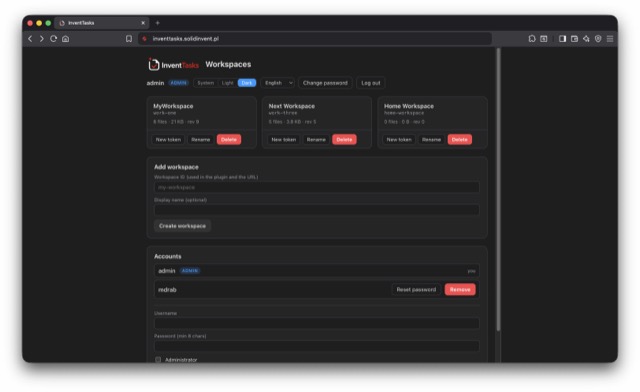Click the Next Workspace title text
The image size is (640, 392).
point(291,106)
